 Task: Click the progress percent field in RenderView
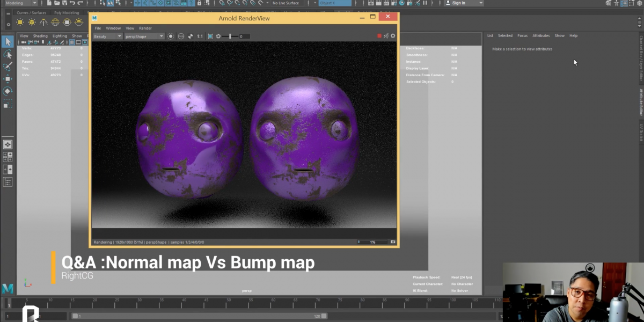372,242
